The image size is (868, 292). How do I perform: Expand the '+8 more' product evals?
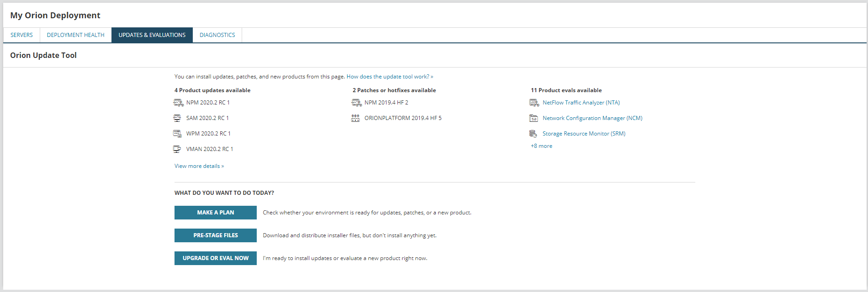[x=541, y=146]
